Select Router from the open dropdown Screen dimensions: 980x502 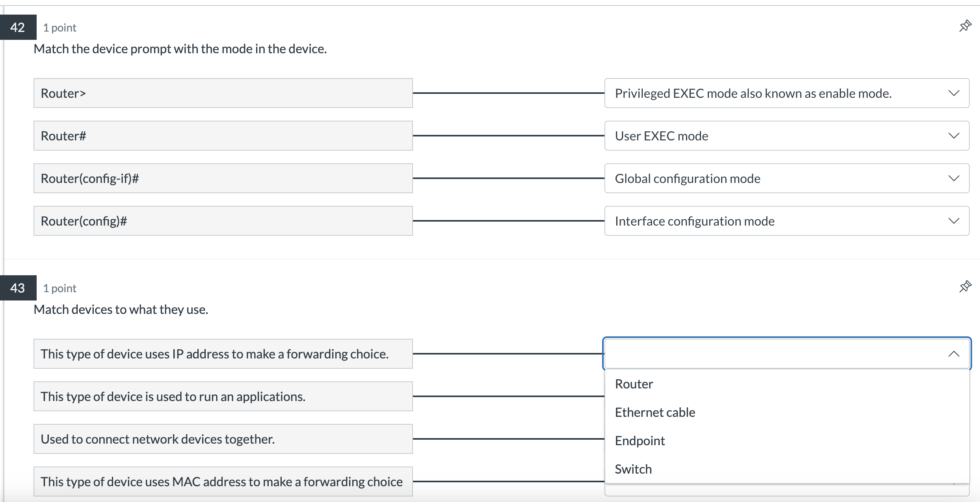point(634,383)
